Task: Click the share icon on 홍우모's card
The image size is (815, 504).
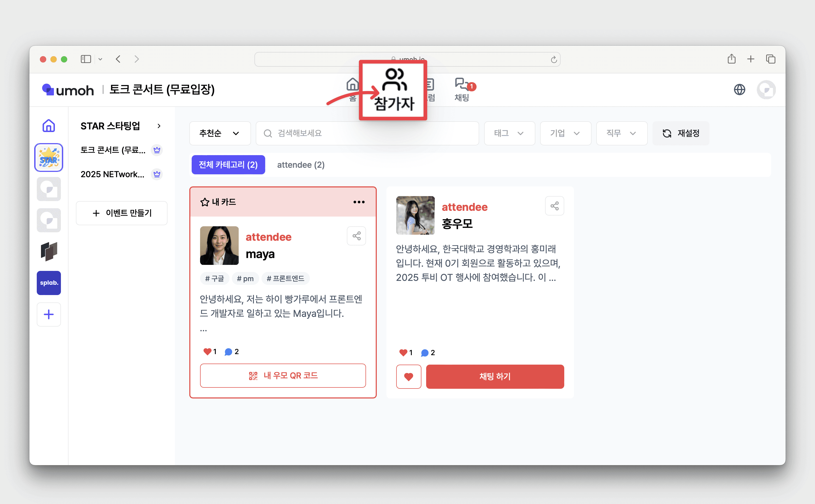Action: (554, 206)
